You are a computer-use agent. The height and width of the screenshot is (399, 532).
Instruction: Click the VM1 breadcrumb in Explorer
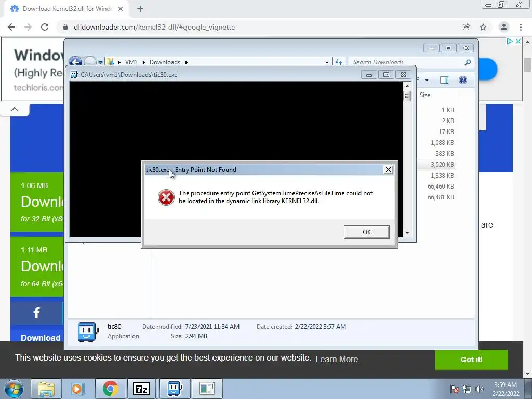click(x=131, y=62)
